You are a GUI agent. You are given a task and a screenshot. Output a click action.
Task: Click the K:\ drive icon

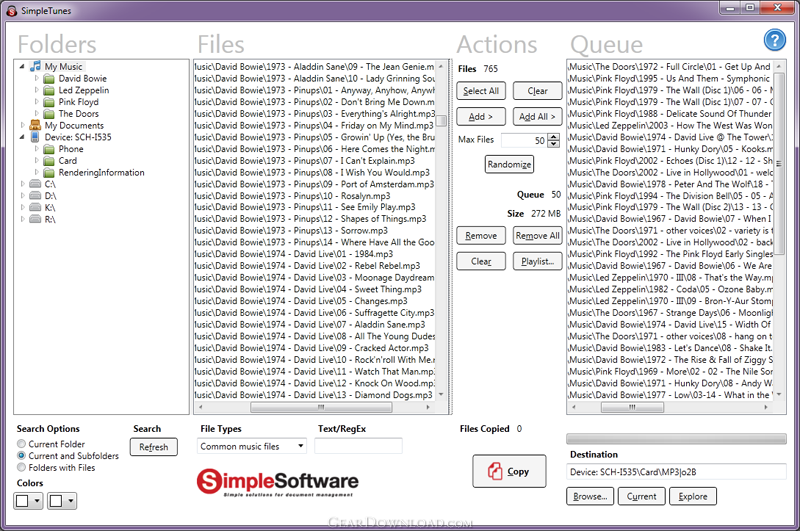click(x=35, y=208)
